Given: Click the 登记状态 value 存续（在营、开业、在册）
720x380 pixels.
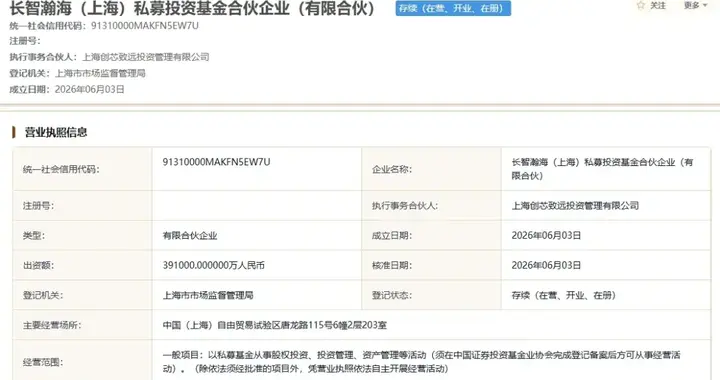Looking at the screenshot, I should click(x=564, y=295).
